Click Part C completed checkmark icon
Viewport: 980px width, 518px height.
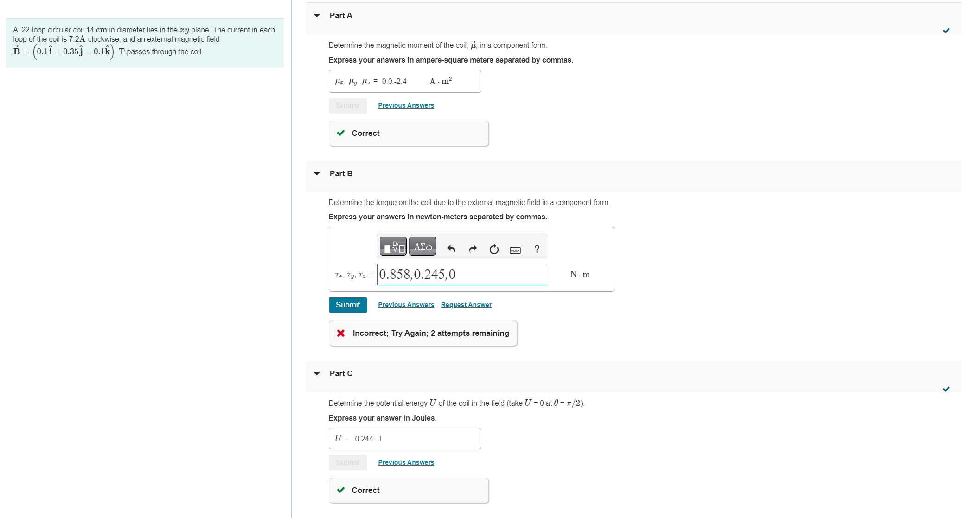click(946, 389)
